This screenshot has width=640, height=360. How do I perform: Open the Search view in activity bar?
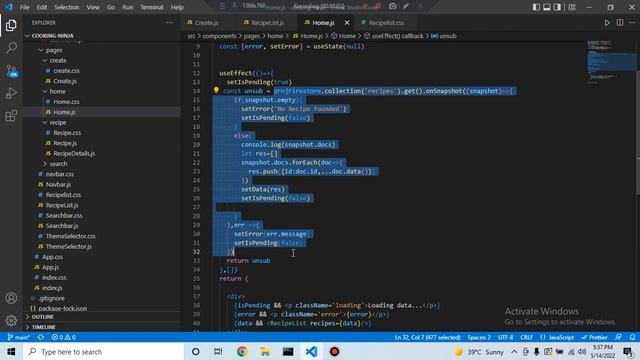point(11,48)
